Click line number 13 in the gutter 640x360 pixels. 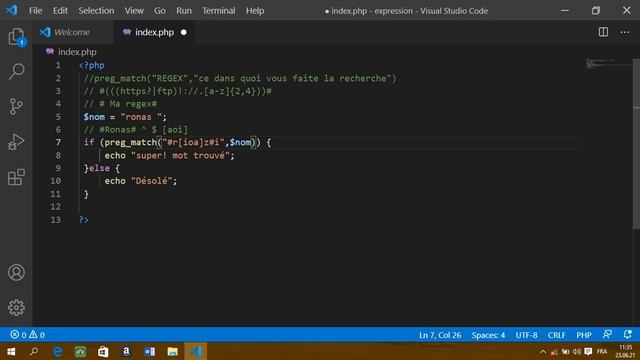(x=56, y=220)
